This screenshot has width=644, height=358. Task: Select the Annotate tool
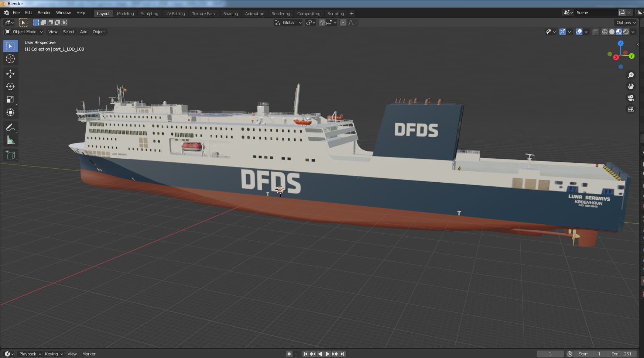click(x=10, y=128)
